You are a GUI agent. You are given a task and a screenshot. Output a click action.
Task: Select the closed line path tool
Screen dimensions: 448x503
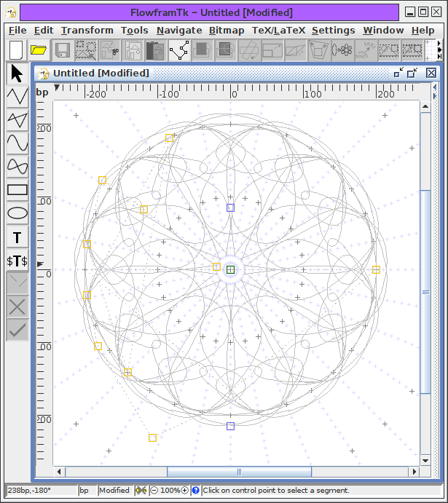coord(17,120)
